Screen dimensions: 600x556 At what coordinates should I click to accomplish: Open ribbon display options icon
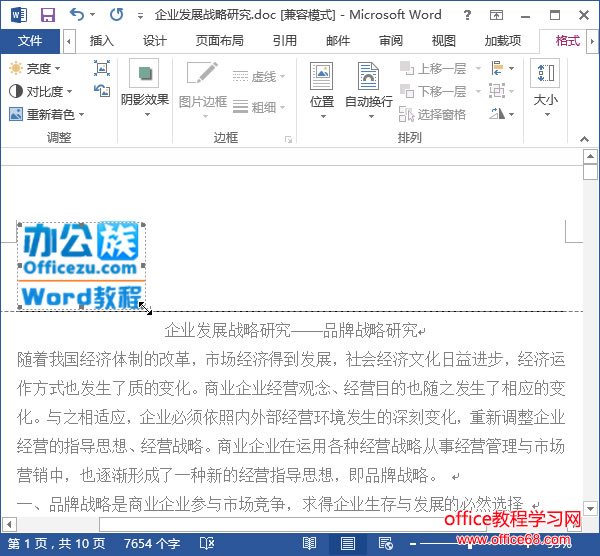pyautogui.click(x=496, y=15)
